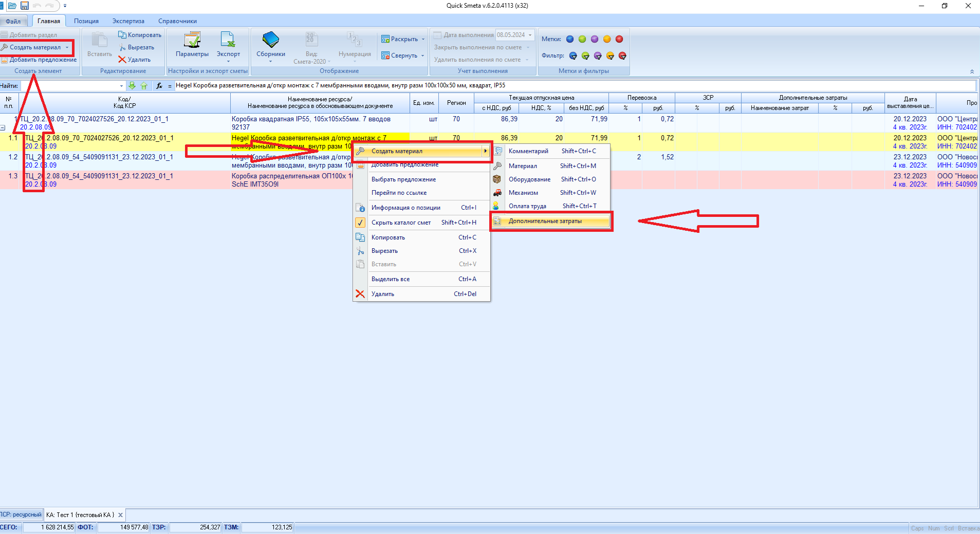Image resolution: width=980 pixels, height=534 pixels.
Task: Find previous with green up arrow
Action: click(144, 86)
